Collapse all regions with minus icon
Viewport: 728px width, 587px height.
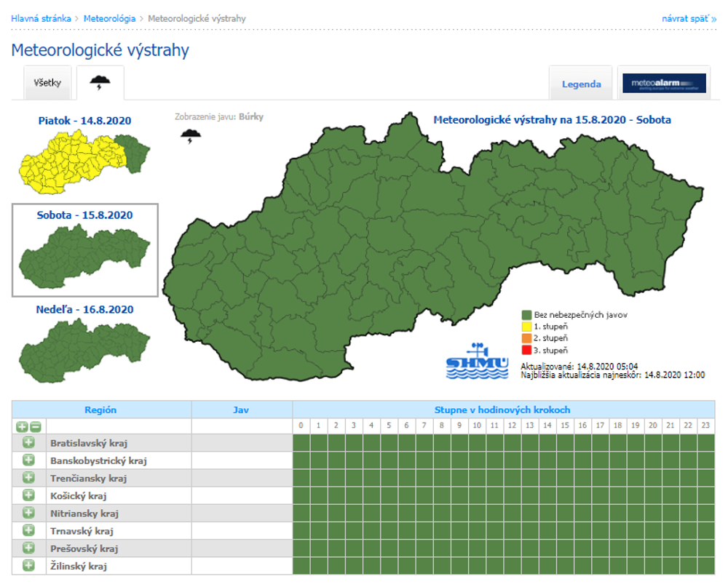(35, 426)
